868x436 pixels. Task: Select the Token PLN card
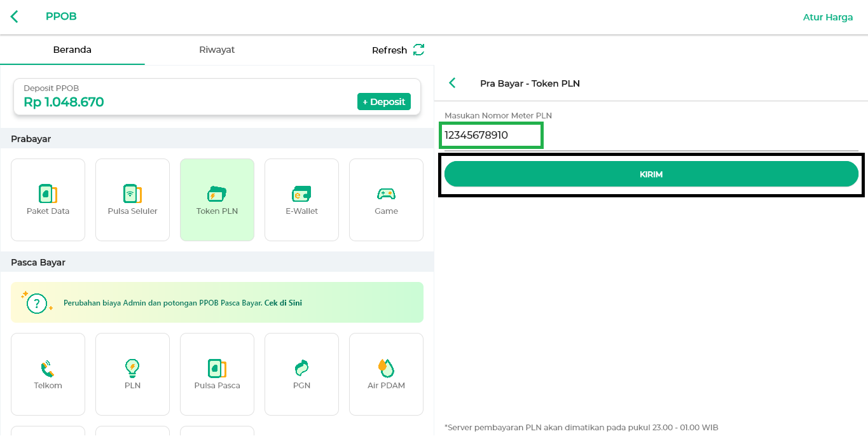coord(217,200)
